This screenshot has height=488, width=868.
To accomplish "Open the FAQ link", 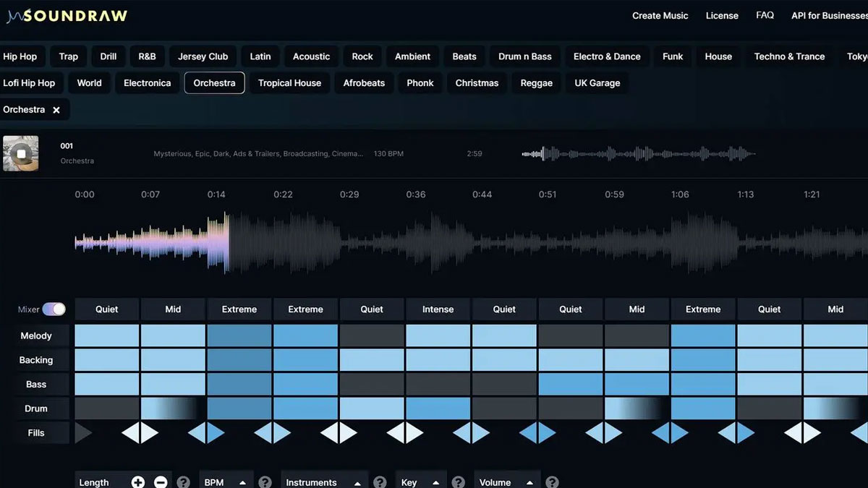I will [x=765, y=15].
